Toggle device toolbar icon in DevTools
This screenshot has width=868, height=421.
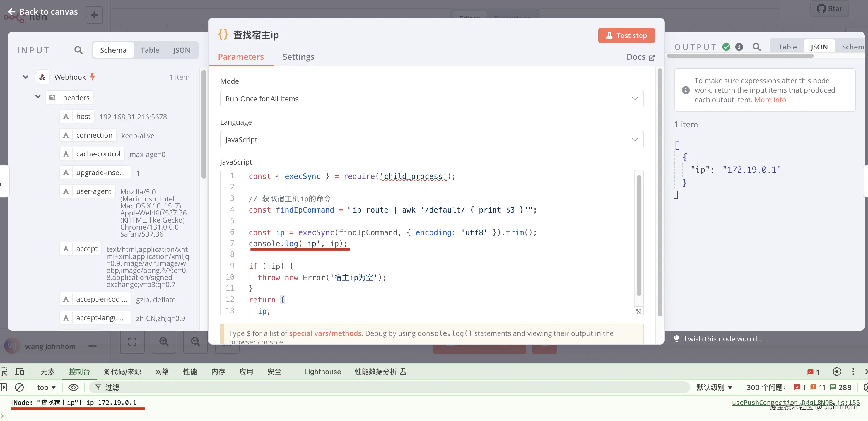click(20, 372)
